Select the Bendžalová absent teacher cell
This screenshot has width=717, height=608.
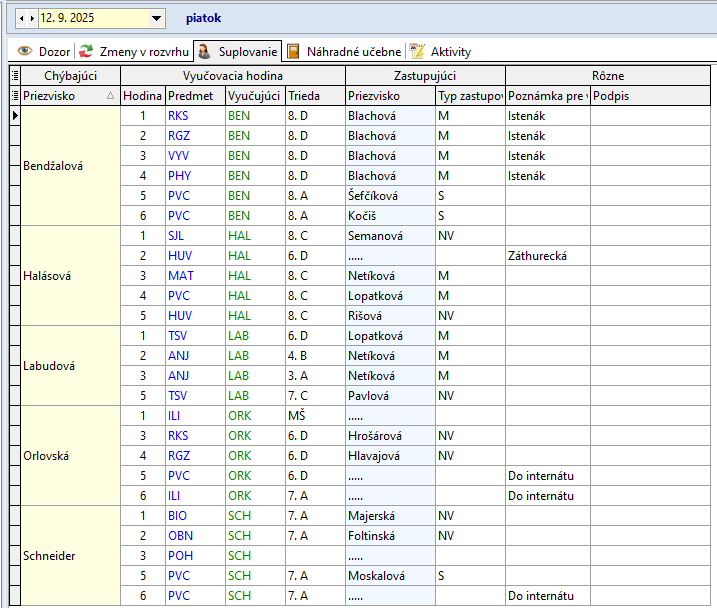[70, 166]
